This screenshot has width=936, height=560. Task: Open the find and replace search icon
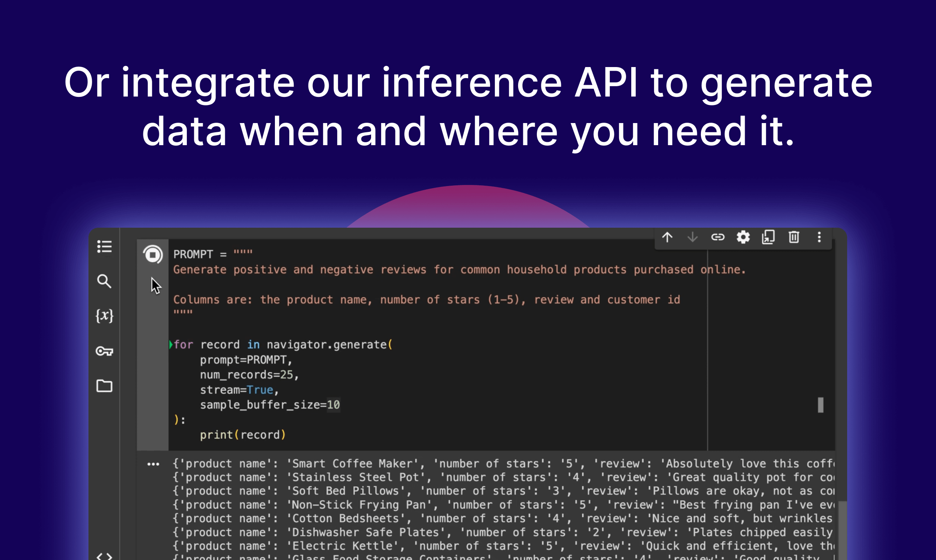pos(104,281)
